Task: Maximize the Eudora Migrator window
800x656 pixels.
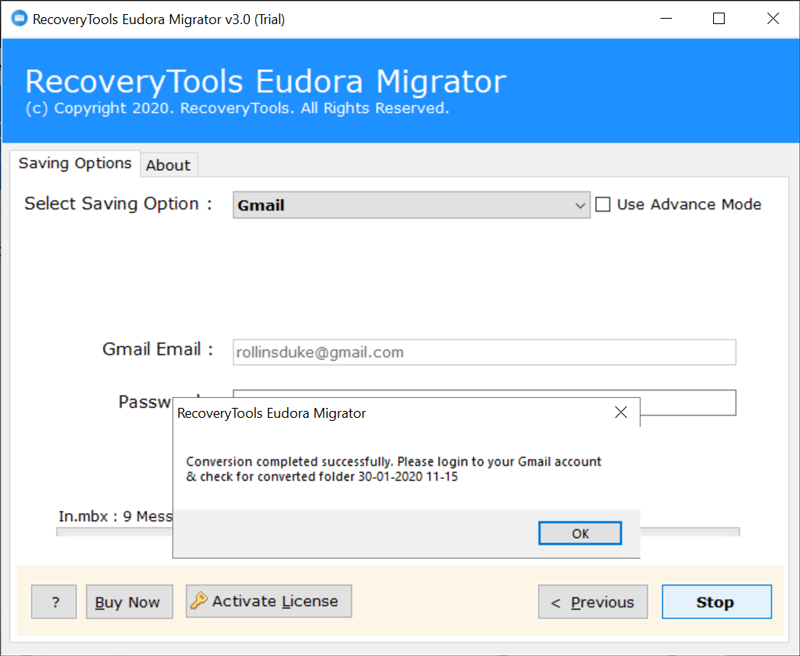Action: pyautogui.click(x=719, y=19)
